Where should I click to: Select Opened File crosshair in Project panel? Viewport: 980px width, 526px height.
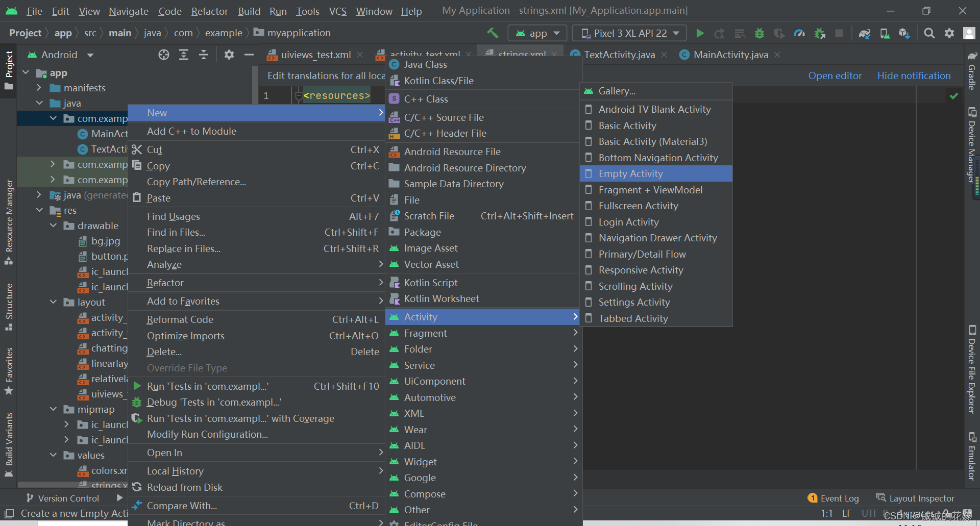pyautogui.click(x=163, y=55)
